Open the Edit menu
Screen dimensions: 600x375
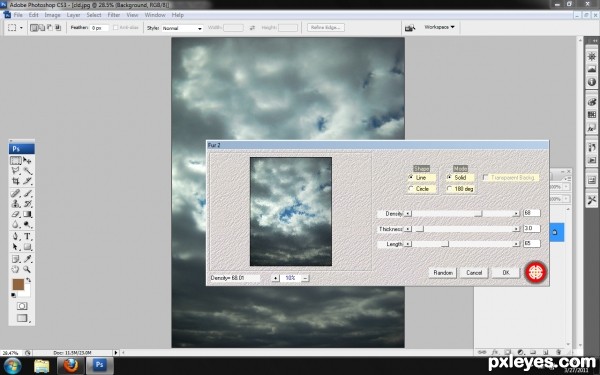tap(33, 15)
